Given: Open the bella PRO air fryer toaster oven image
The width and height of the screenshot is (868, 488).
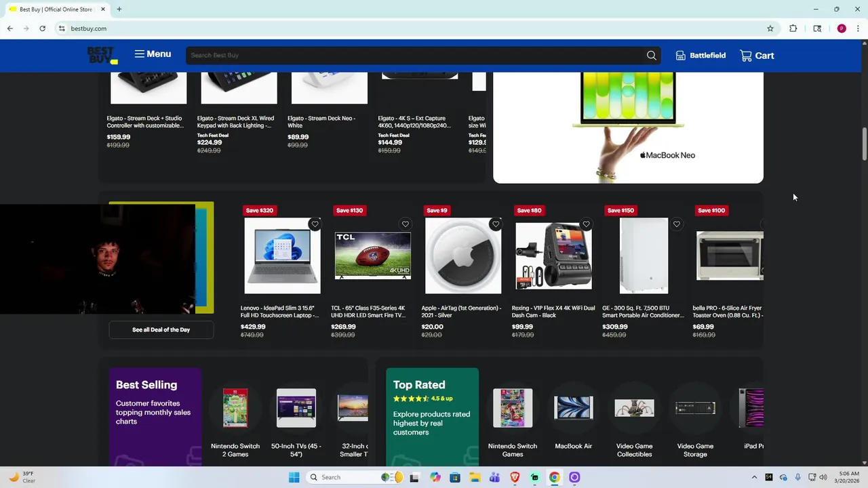Looking at the screenshot, I should pos(730,256).
